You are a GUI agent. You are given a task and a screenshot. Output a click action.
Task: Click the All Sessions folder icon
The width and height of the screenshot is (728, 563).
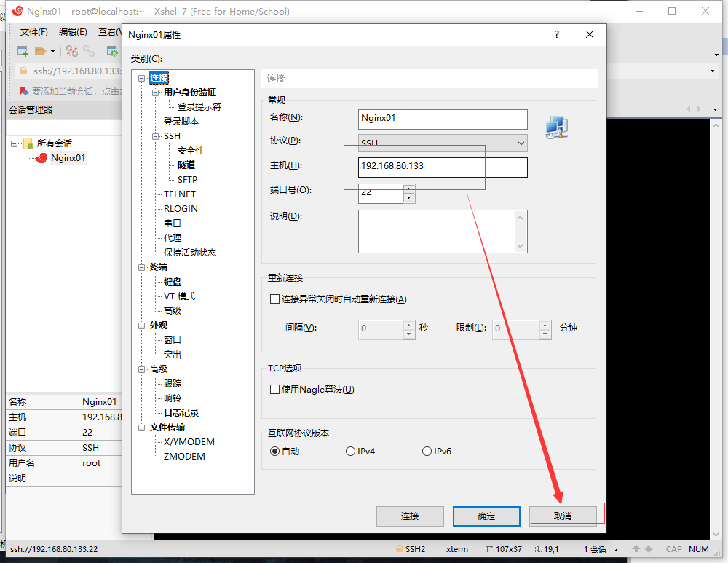pos(28,143)
